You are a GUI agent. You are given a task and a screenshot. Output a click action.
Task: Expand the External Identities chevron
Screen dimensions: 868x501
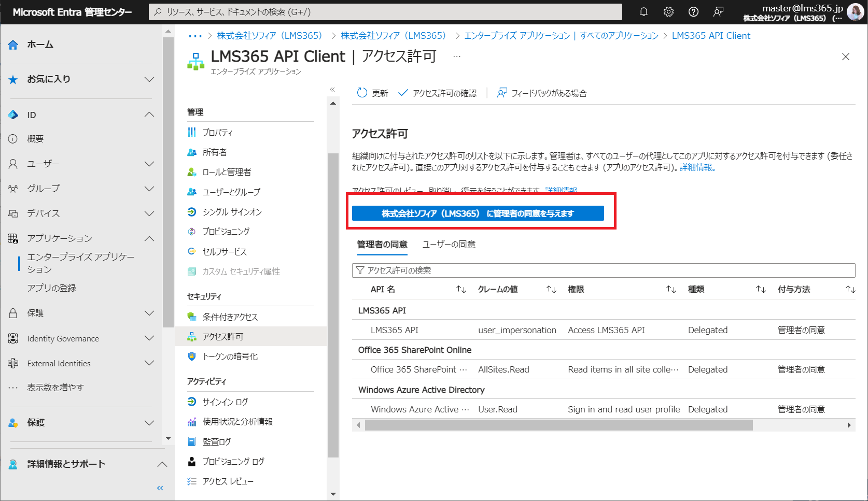click(x=149, y=363)
